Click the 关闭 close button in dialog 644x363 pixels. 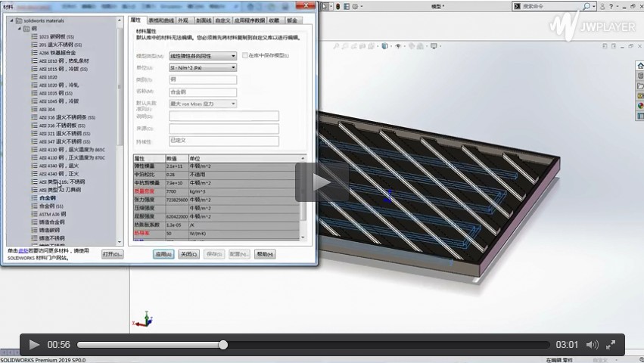[188, 254]
